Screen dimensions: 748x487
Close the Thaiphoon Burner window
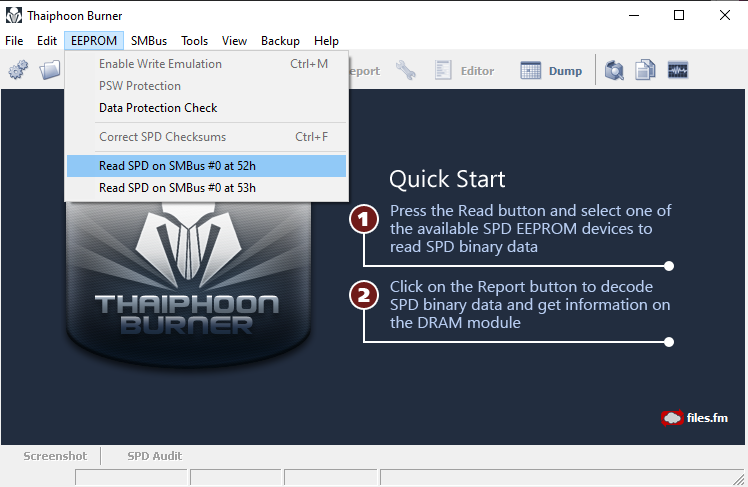coord(725,15)
